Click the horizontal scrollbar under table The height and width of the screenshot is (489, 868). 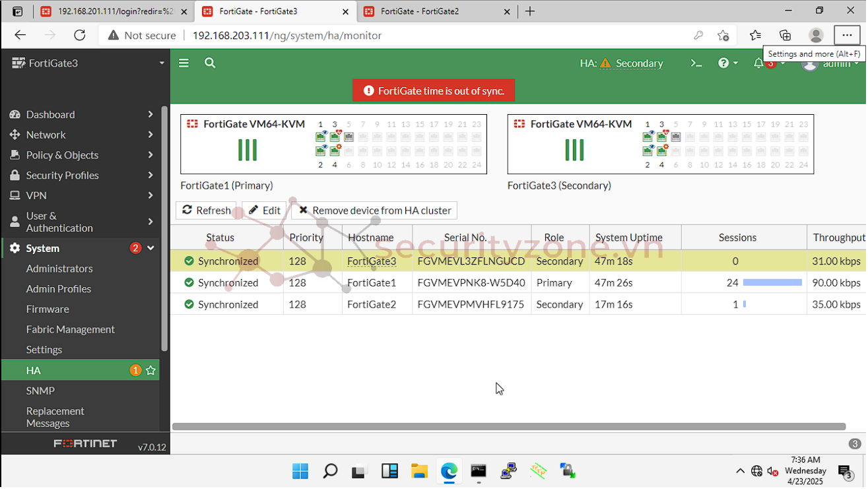point(508,427)
